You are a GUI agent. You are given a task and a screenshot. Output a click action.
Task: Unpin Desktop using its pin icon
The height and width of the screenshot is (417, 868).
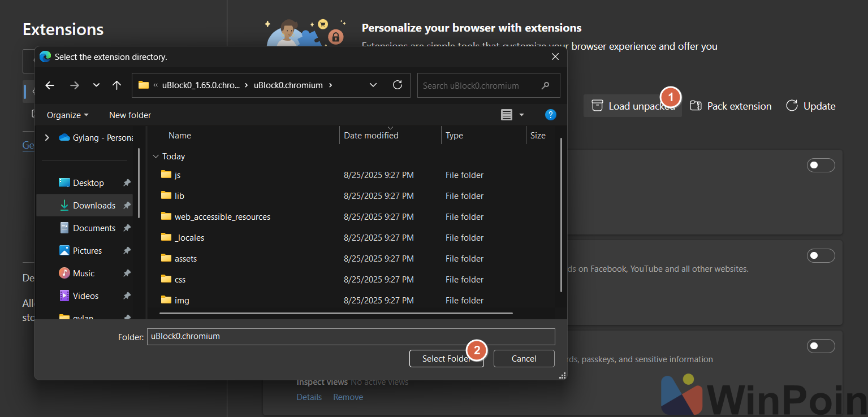127,183
